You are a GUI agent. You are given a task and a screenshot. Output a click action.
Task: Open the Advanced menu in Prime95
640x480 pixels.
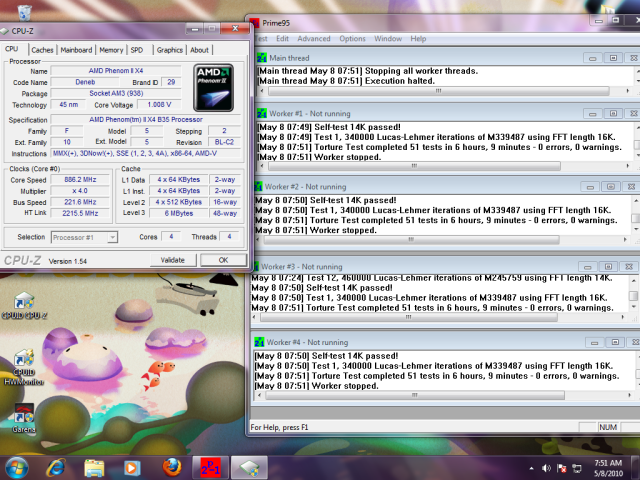[x=313, y=39]
